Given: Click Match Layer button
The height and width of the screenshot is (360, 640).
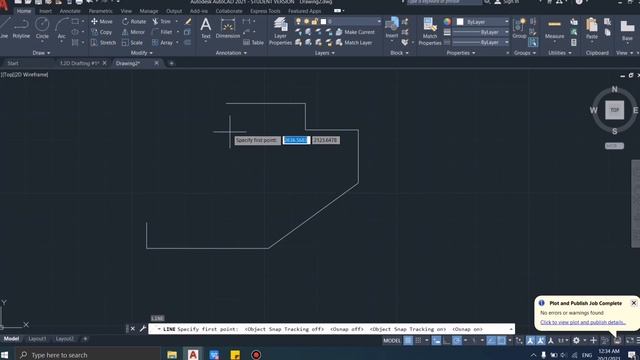Looking at the screenshot, I should (354, 42).
